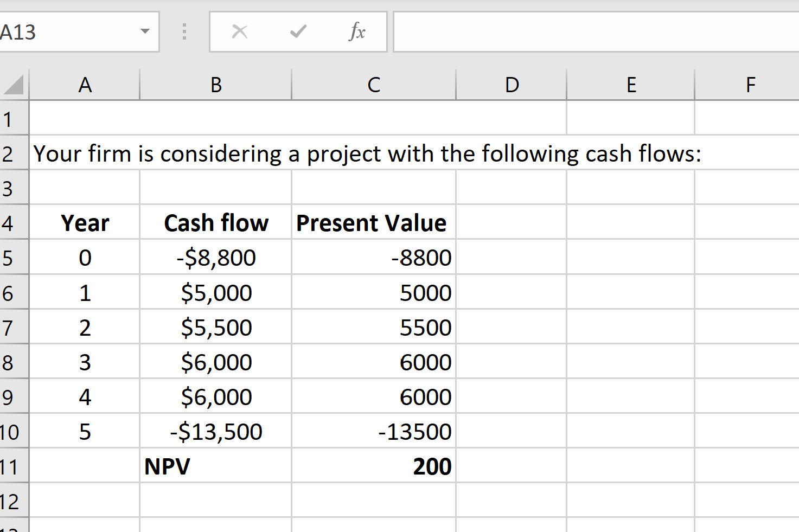Select the Present Value header cell
The image size is (799, 532).
[x=373, y=222]
